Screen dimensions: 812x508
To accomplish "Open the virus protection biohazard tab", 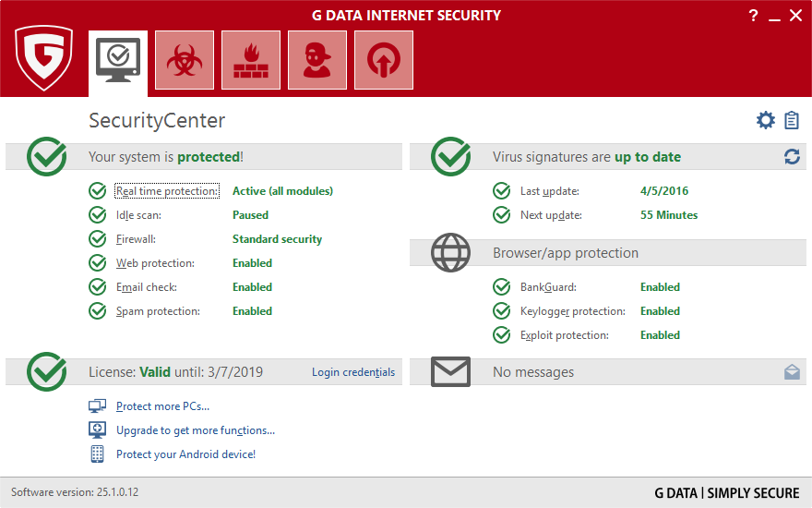I will (x=185, y=60).
